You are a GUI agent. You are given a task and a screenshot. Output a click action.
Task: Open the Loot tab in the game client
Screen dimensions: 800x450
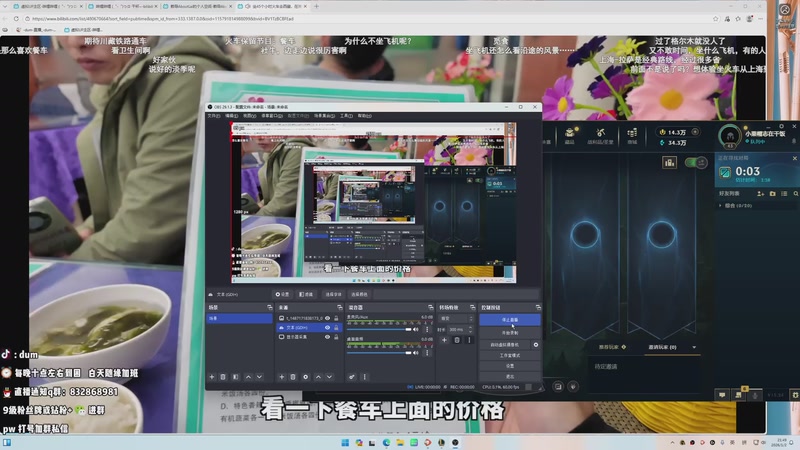tap(601, 136)
